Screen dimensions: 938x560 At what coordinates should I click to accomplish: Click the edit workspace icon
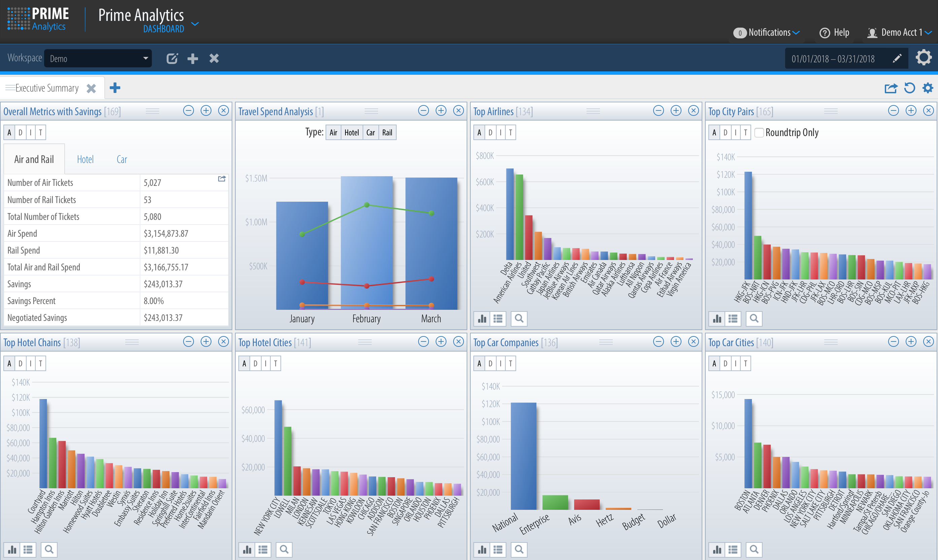(172, 59)
